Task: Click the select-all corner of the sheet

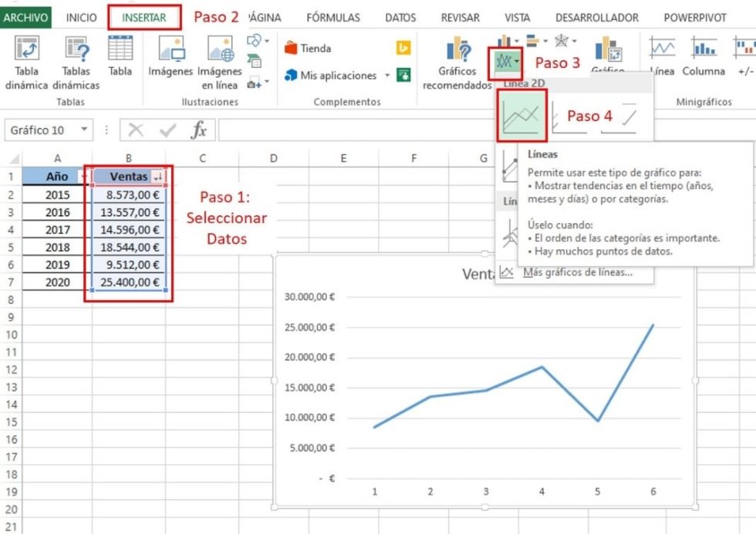Action: (15, 158)
